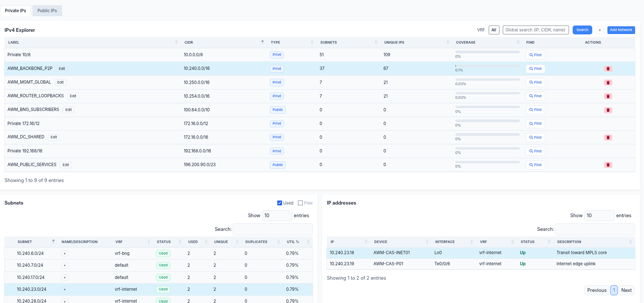Toggle the Used subnets checkbox
This screenshot has height=303, width=644.
pyautogui.click(x=279, y=203)
